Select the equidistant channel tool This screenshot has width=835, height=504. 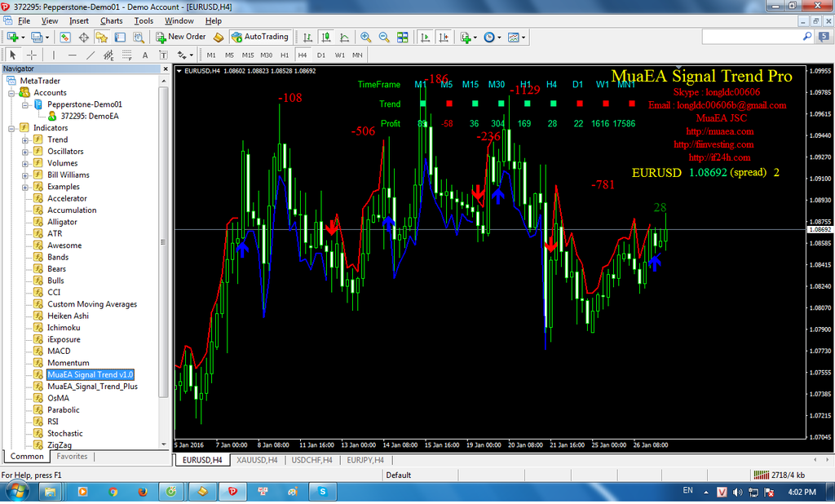tap(108, 55)
